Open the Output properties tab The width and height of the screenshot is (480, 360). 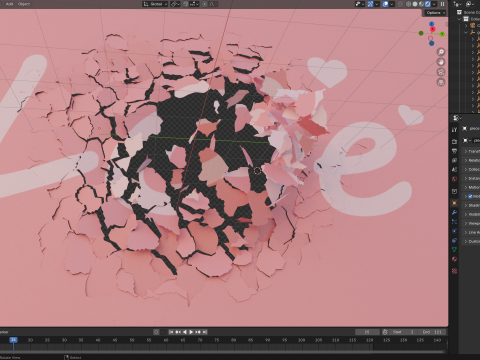454,151
